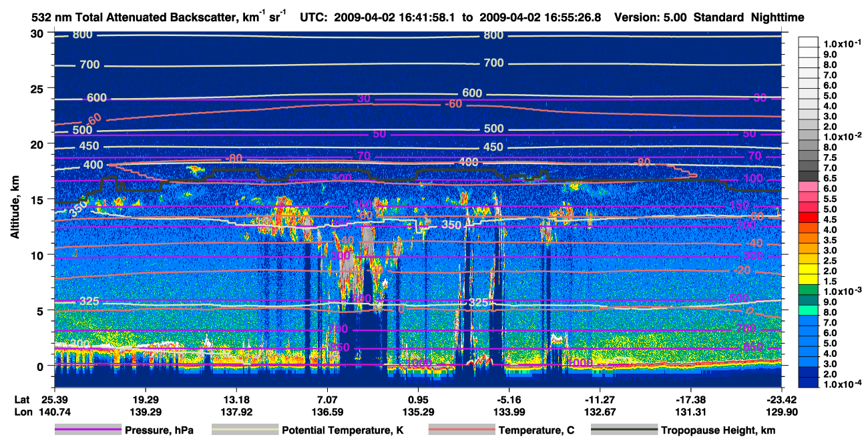Click latitude value '13.18'
868x445 pixels.
tap(236, 399)
